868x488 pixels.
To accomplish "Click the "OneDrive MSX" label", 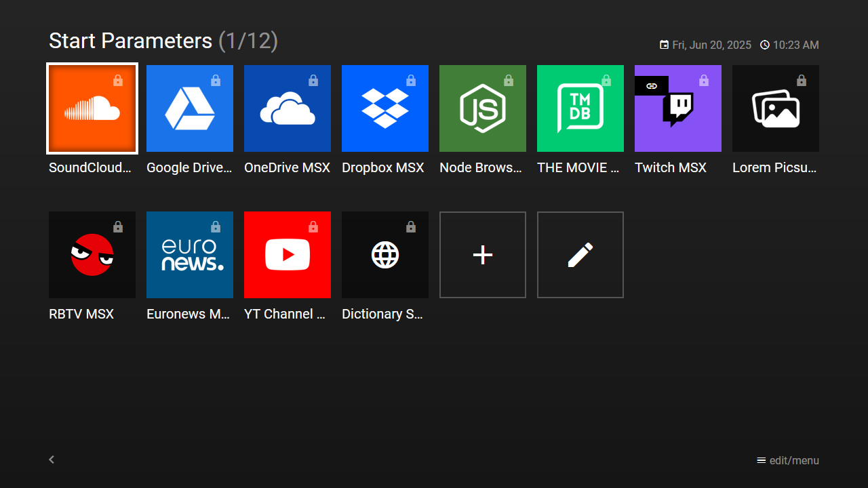I will [288, 167].
